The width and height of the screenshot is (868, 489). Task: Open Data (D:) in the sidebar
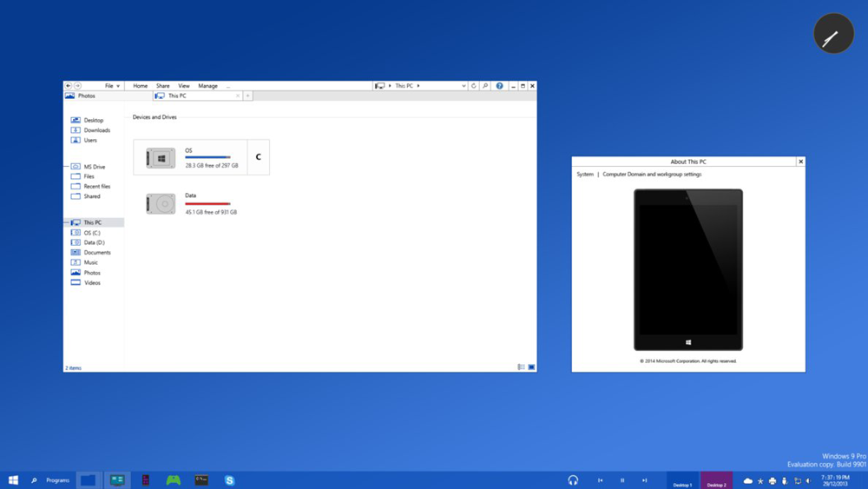click(x=88, y=242)
